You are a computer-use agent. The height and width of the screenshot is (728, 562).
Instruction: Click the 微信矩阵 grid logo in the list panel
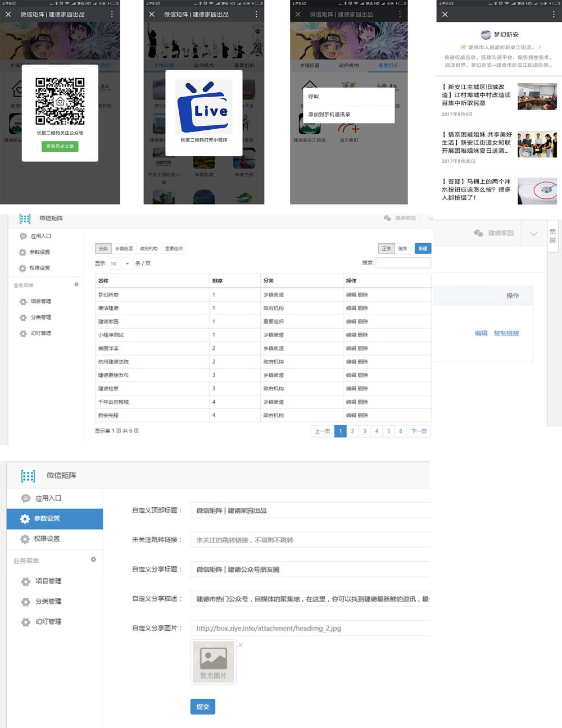coord(25,219)
